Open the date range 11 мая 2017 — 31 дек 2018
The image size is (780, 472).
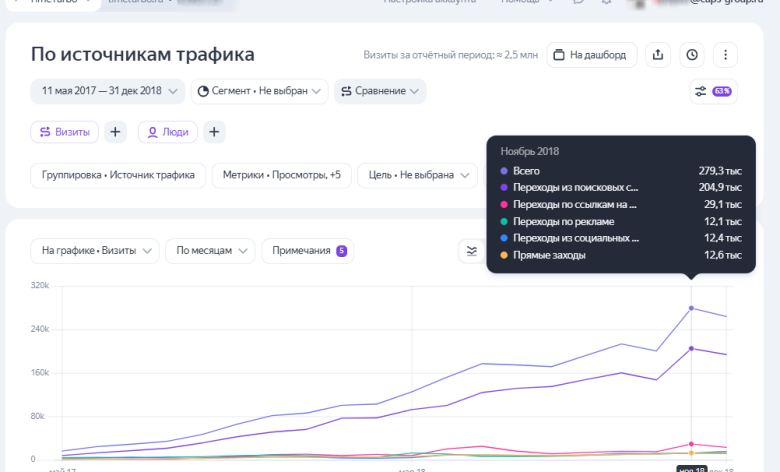108,91
